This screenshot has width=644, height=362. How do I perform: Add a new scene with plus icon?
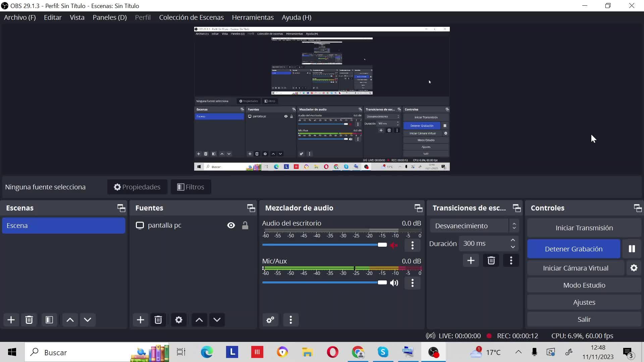click(11, 320)
